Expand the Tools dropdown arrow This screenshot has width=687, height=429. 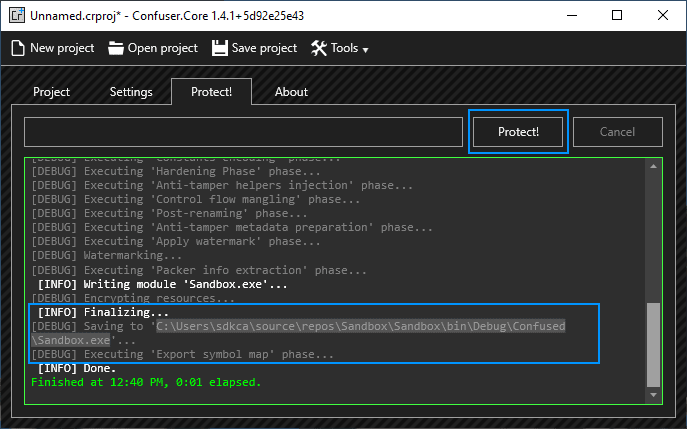point(365,50)
